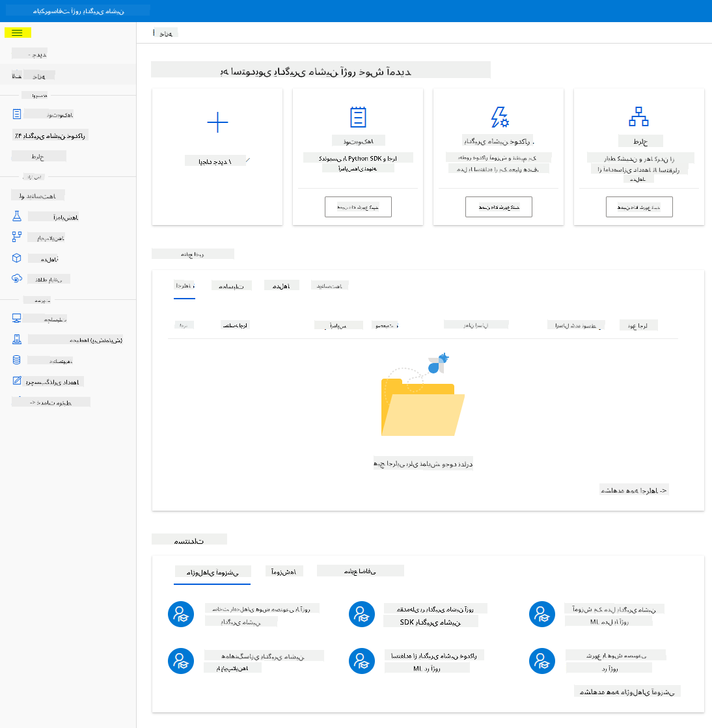Click tutorial icon for first-row left tutorial
The height and width of the screenshot is (728, 712).
[181, 614]
